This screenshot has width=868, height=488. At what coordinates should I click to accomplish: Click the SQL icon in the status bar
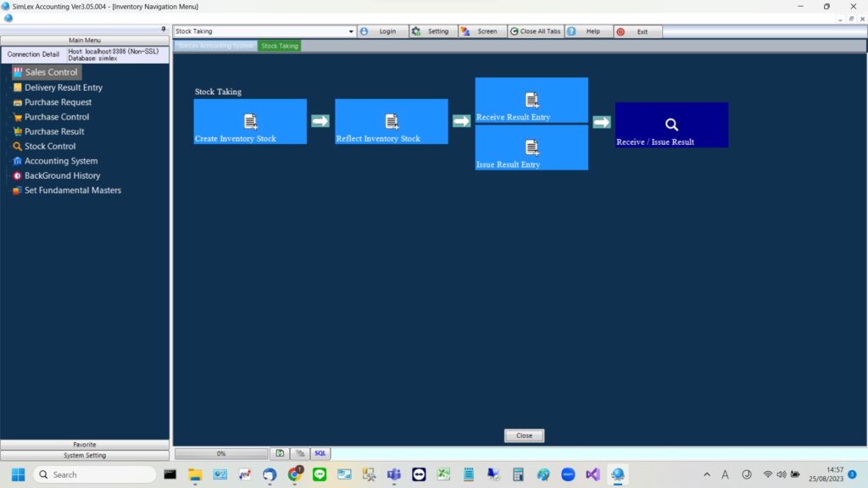[320, 453]
